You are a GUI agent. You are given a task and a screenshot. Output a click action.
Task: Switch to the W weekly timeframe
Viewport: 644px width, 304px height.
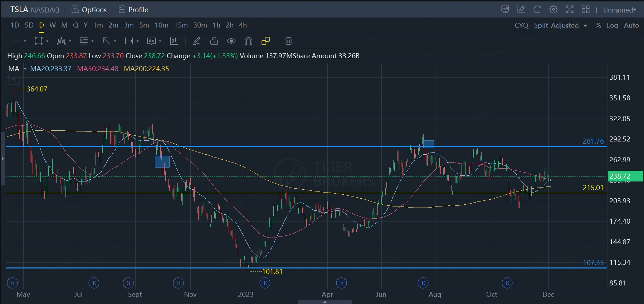point(53,25)
